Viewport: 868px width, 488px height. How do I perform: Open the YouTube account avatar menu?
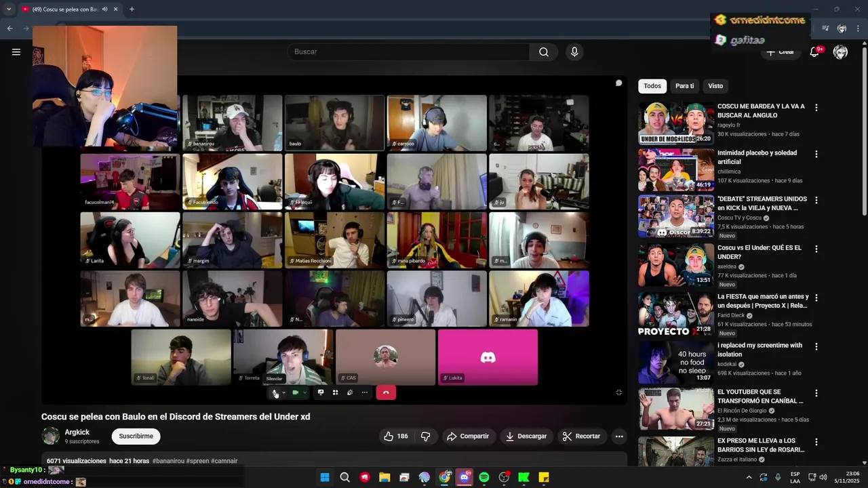[x=840, y=52]
